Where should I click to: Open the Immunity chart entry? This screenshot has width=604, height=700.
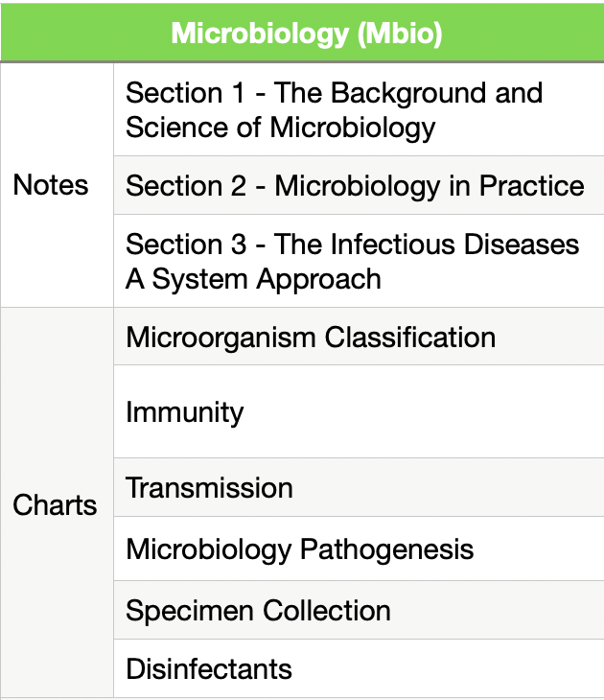click(185, 412)
